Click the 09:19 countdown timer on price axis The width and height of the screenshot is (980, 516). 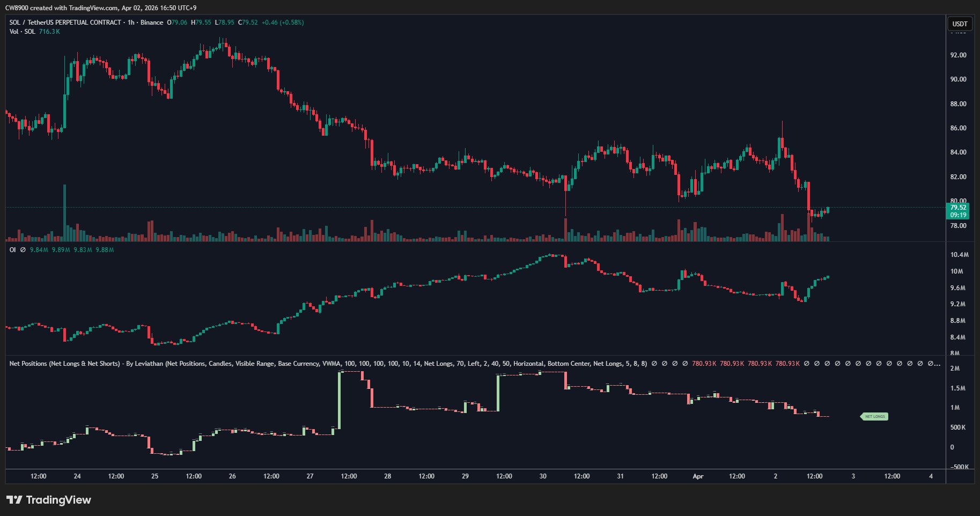pos(957,215)
